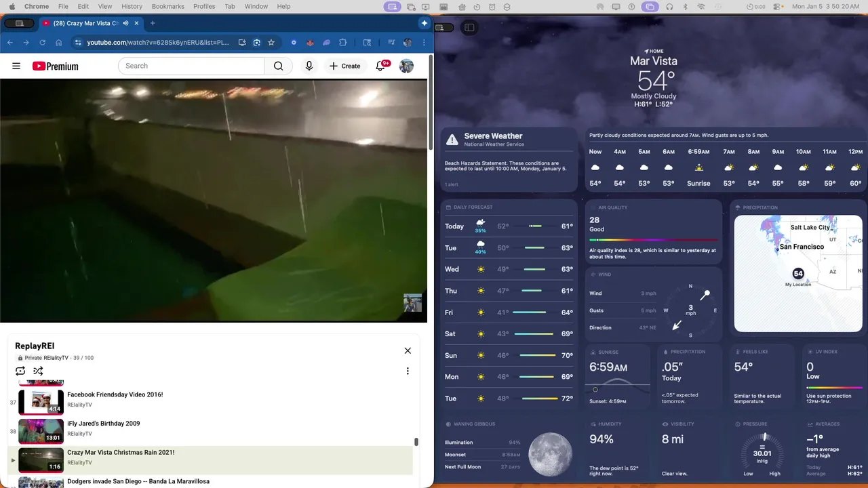Open YouTube notifications bell

(x=381, y=66)
